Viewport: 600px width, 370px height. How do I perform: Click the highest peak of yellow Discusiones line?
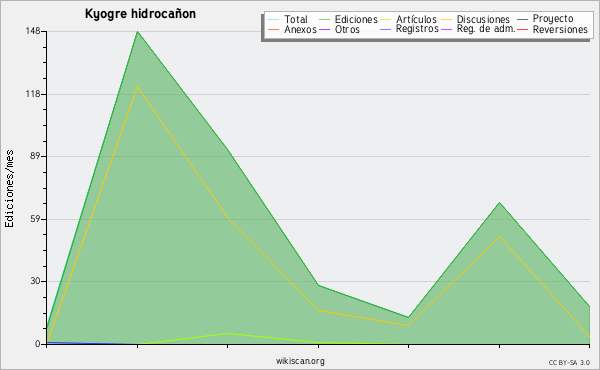click(x=137, y=86)
